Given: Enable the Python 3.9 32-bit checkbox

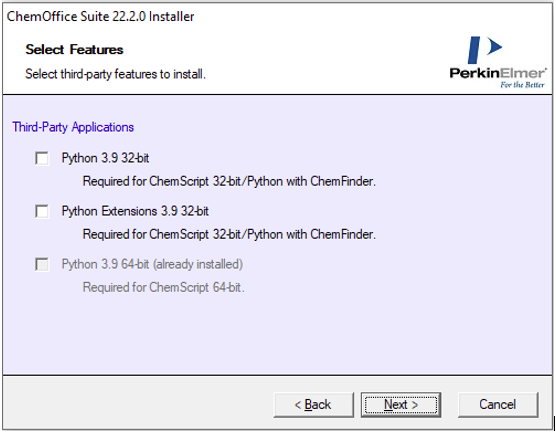Looking at the screenshot, I should [42, 158].
